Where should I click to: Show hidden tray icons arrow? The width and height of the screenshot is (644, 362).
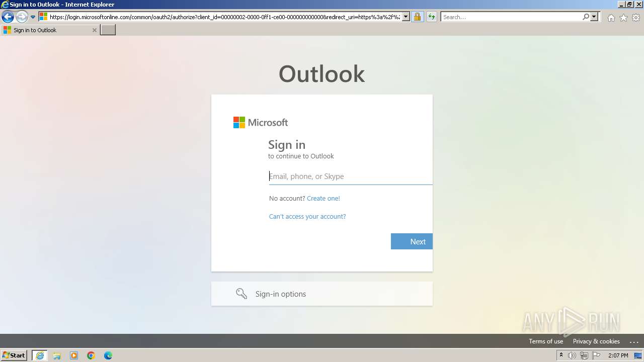click(561, 355)
